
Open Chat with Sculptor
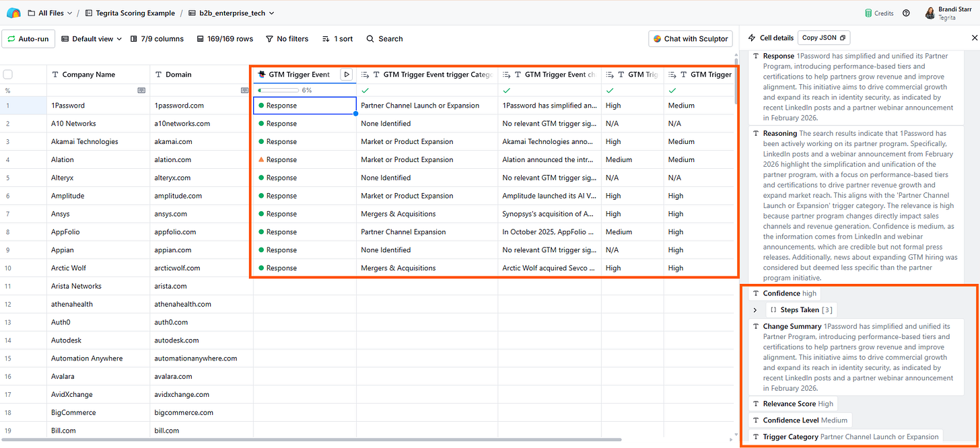690,39
